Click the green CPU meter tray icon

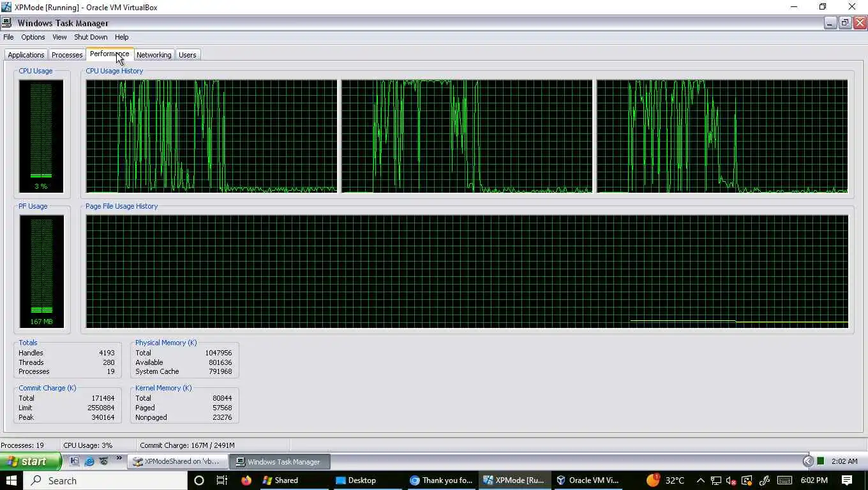821,461
